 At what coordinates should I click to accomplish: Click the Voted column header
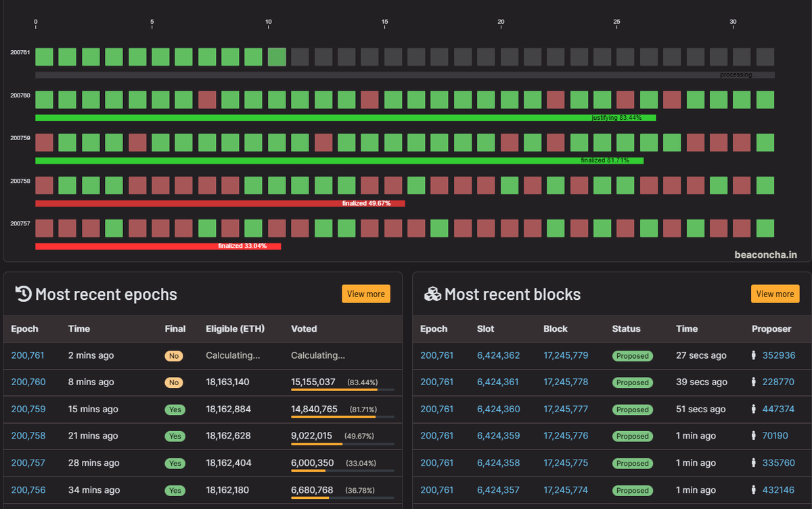(x=304, y=329)
